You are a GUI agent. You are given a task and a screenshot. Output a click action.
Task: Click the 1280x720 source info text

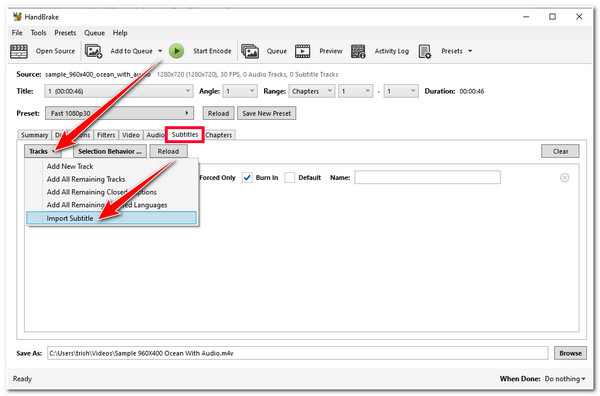(248, 75)
